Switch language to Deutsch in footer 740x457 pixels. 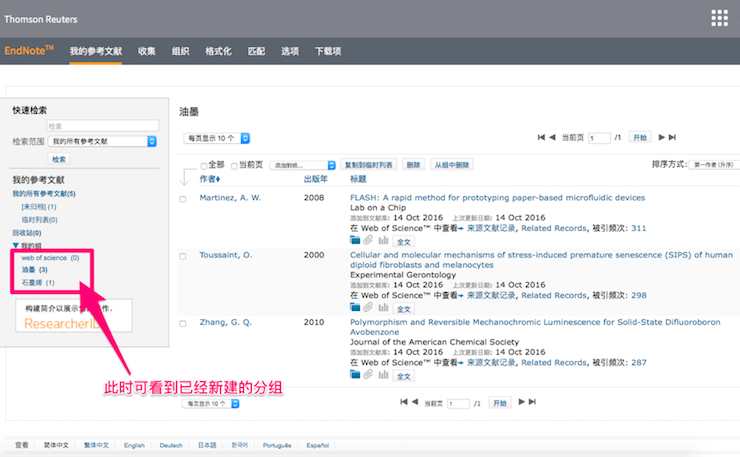171,445
